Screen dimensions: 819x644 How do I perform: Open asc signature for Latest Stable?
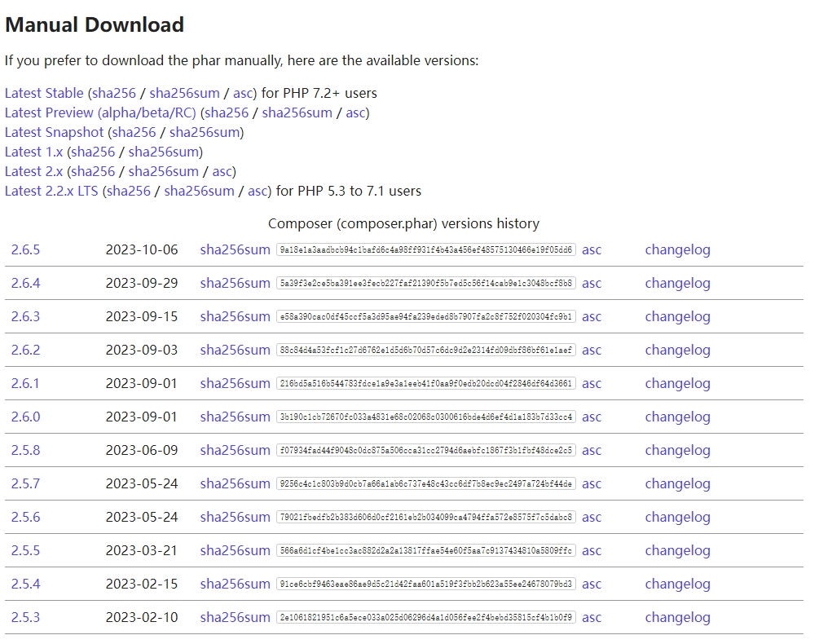pyautogui.click(x=243, y=93)
